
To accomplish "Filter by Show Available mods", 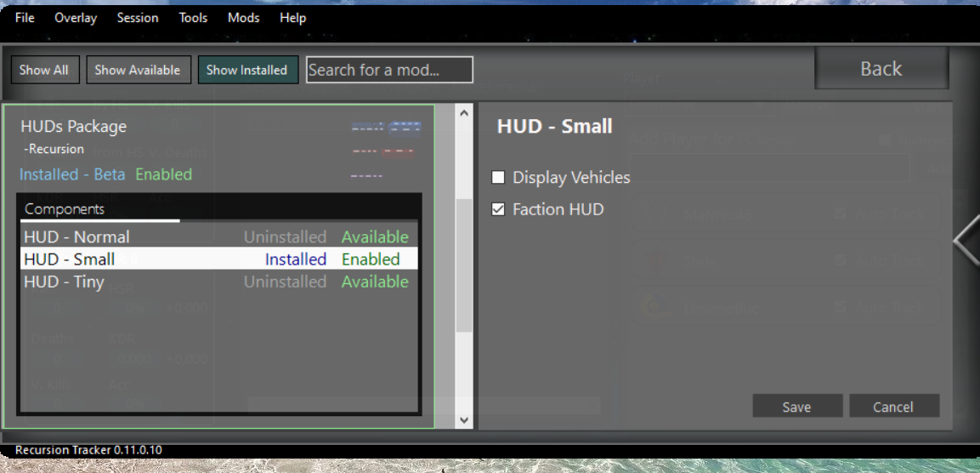I will tap(137, 70).
